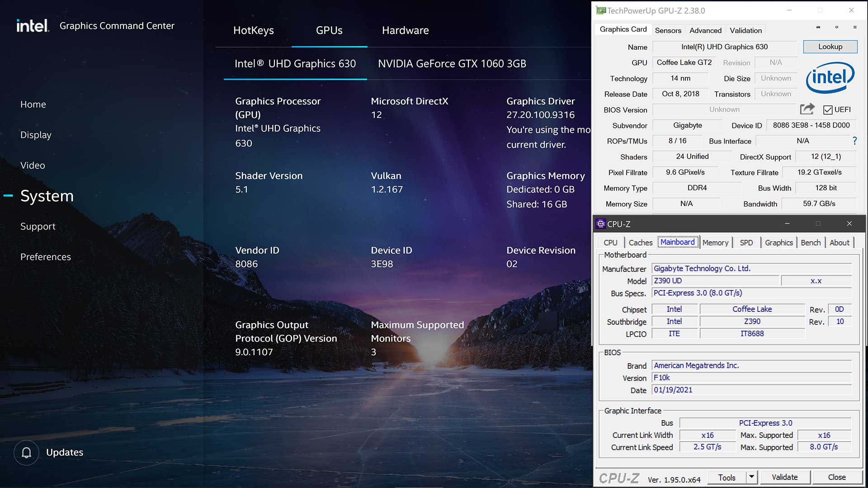Click the IT8688 LPCIO field
Image resolution: width=868 pixels, height=488 pixels.
(x=752, y=333)
